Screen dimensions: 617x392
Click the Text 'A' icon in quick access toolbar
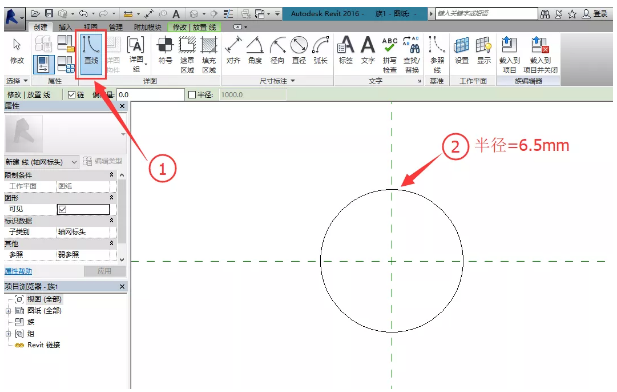click(x=176, y=14)
